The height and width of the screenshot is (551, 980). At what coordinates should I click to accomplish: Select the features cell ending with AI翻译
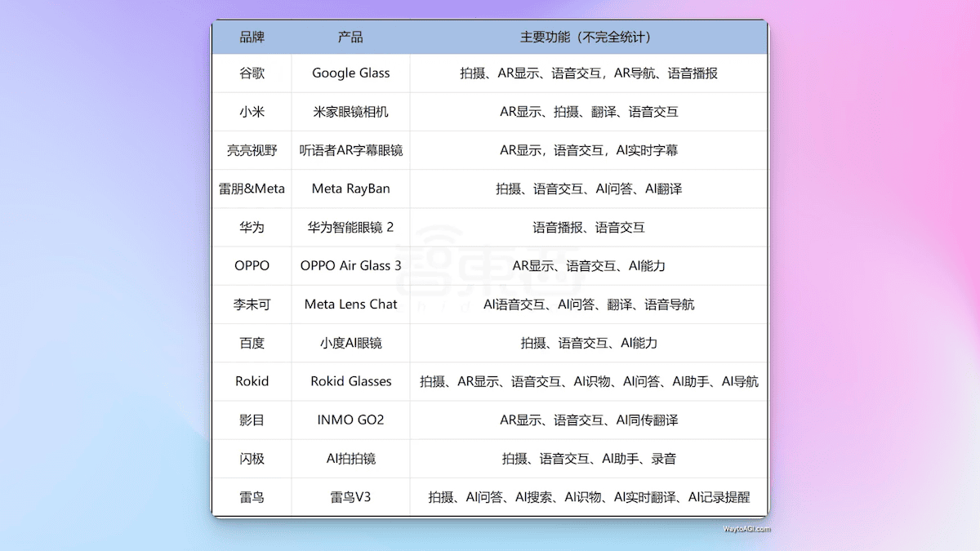[589, 189]
